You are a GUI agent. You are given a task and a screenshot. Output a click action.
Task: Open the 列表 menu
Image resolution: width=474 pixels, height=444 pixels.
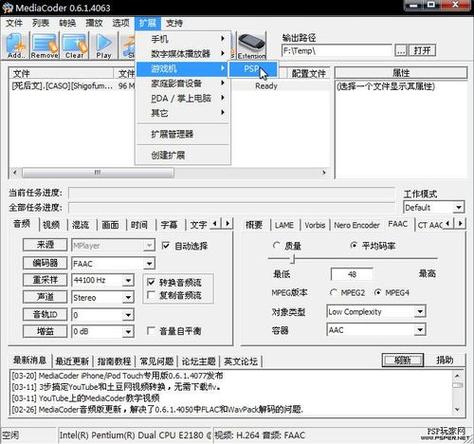[41, 23]
